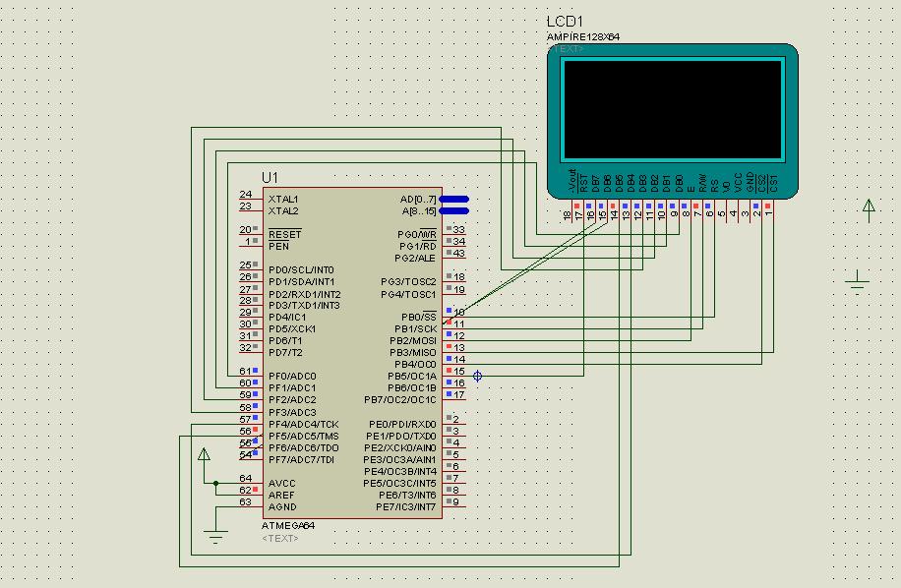Viewport: 901px width, 588px height.
Task: Select the AGND pin label
Action: click(x=282, y=507)
